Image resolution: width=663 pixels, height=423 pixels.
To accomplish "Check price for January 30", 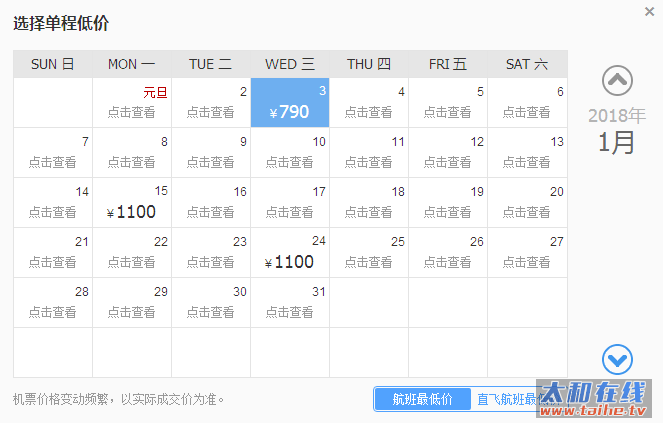I will [211, 302].
